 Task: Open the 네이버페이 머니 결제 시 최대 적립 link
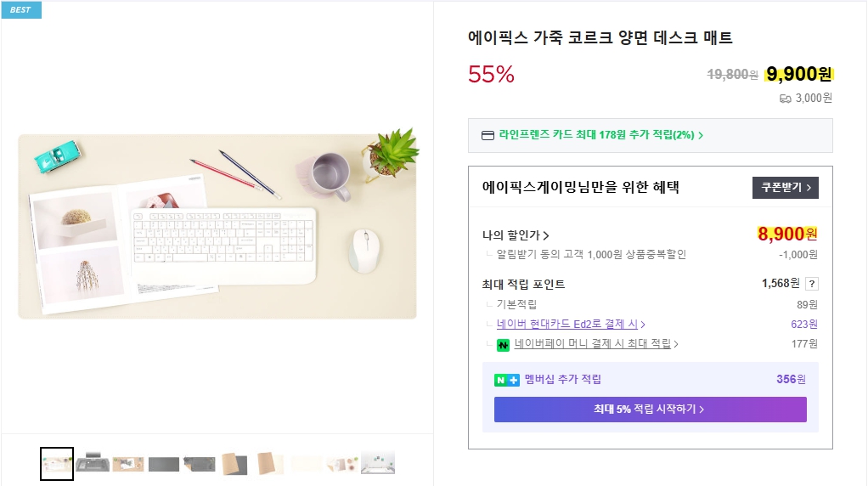point(596,344)
